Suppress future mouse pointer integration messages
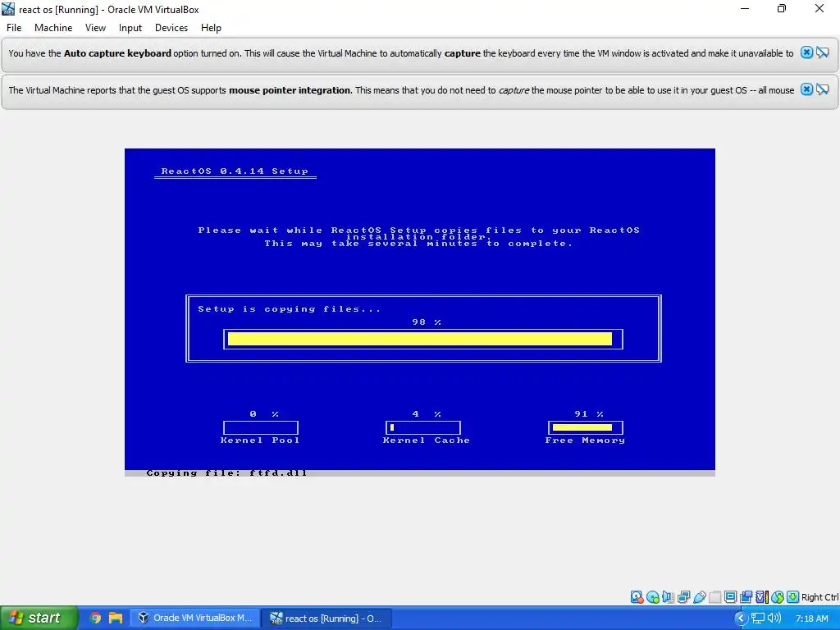This screenshot has height=630, width=840. pyautogui.click(x=823, y=89)
